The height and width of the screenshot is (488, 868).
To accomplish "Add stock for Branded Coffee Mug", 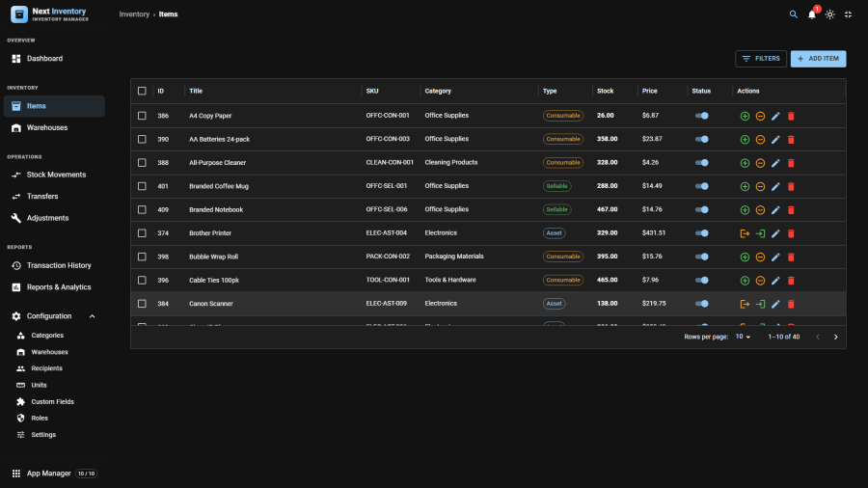I will coord(745,186).
